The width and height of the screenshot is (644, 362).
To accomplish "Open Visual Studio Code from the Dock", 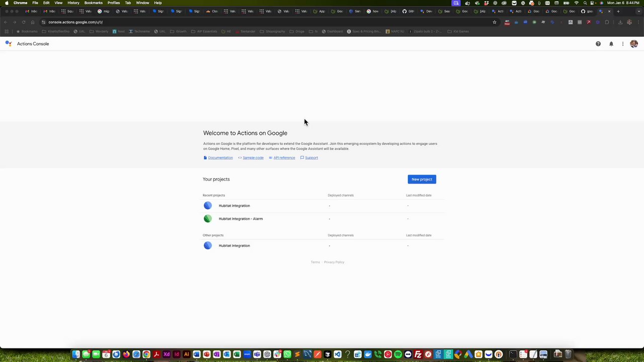I will [x=338, y=354].
